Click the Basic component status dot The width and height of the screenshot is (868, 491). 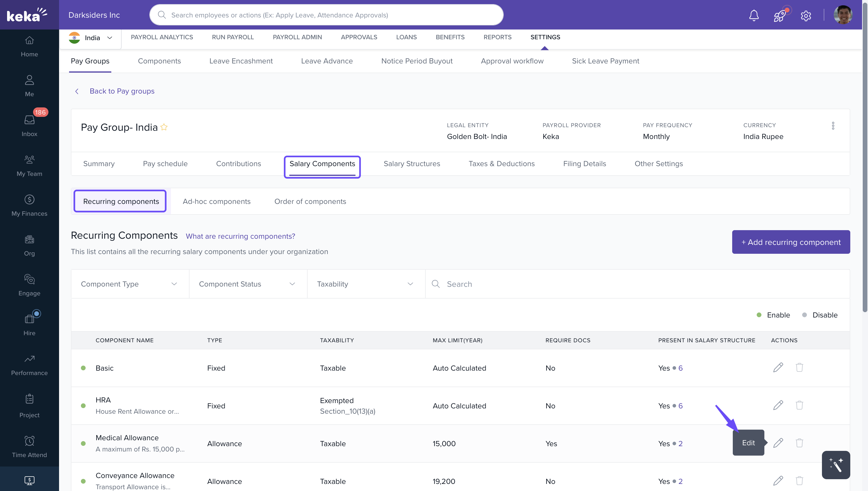click(83, 368)
